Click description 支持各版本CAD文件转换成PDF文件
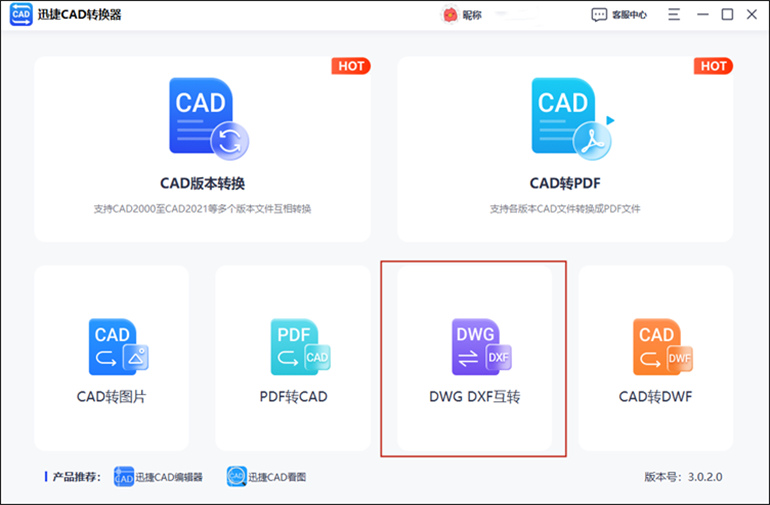This screenshot has width=770, height=505. [x=565, y=209]
